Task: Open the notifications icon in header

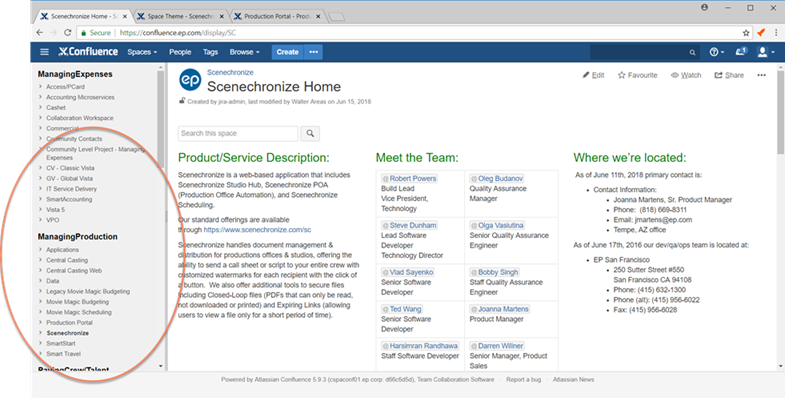Action: coord(740,52)
